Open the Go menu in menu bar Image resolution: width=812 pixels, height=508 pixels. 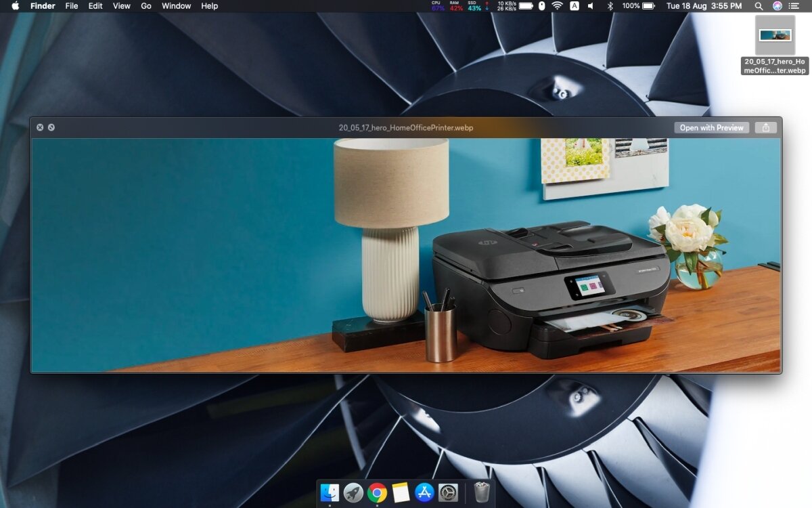(x=146, y=6)
